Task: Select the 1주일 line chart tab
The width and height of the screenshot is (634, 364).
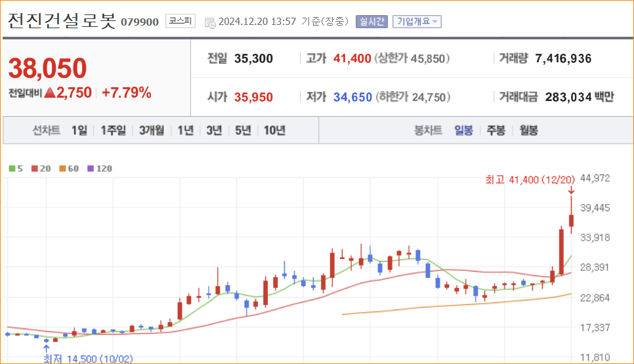Action: [x=113, y=130]
